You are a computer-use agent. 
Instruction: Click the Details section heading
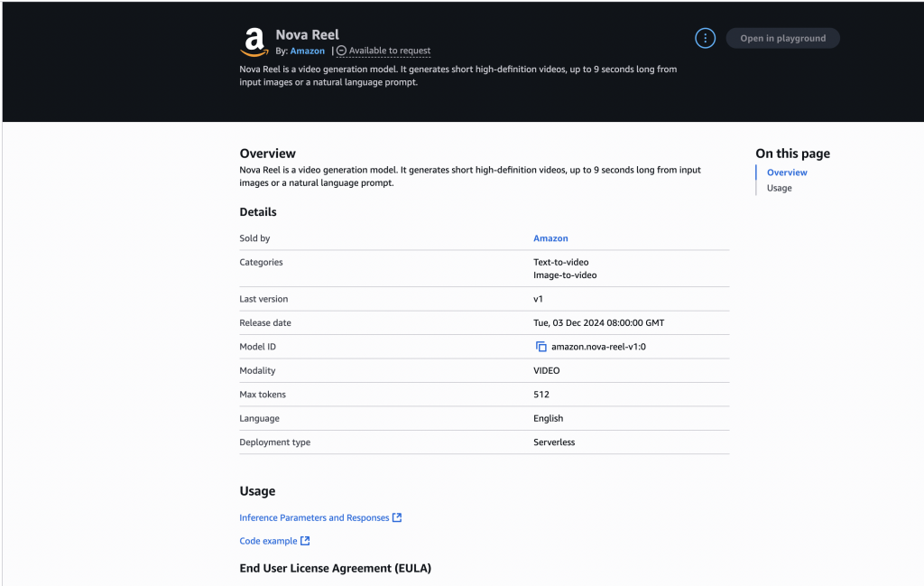pyautogui.click(x=258, y=212)
